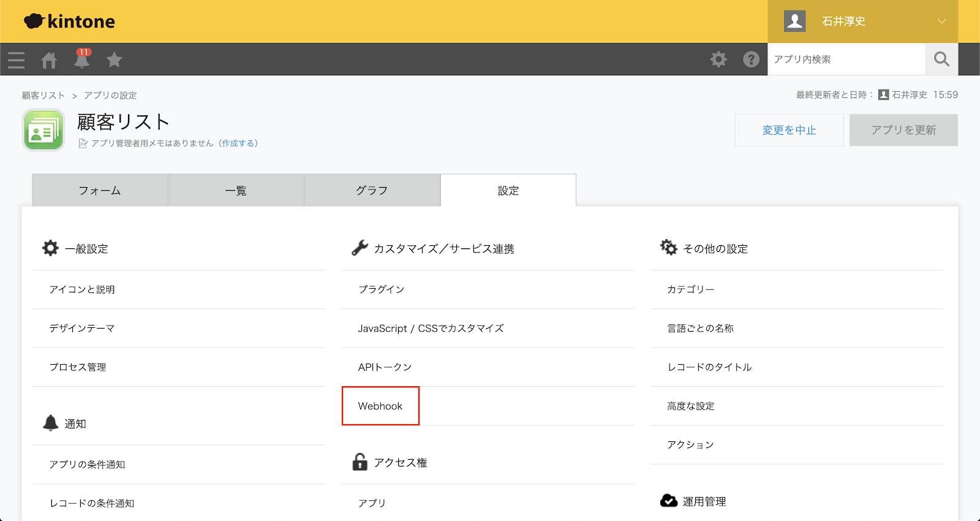Click the 顧客リスト breadcrumb link

[x=43, y=96]
